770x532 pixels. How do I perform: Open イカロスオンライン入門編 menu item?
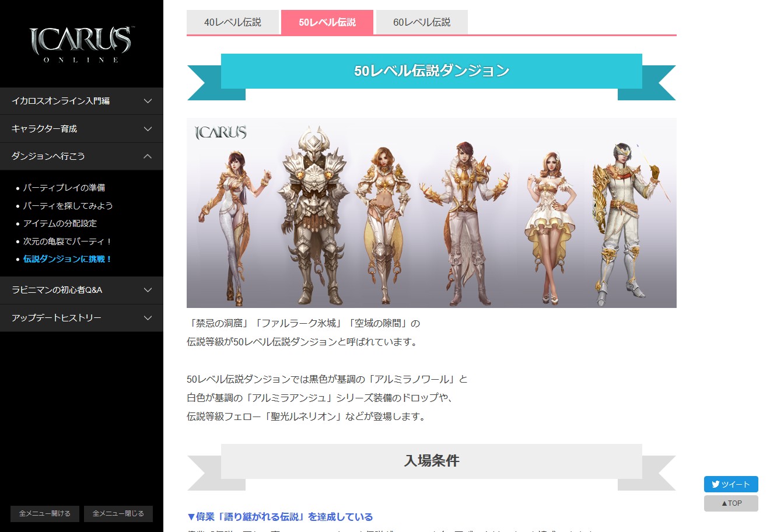[82, 101]
